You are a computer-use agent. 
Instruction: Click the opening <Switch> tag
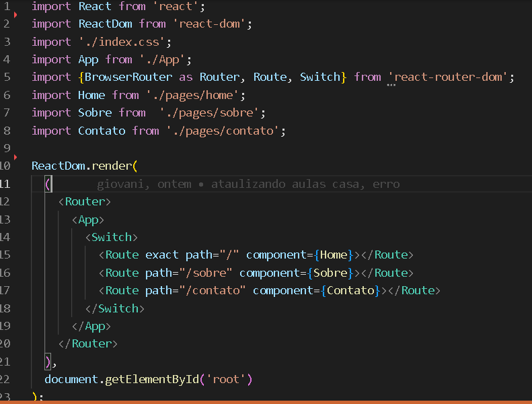tap(112, 237)
